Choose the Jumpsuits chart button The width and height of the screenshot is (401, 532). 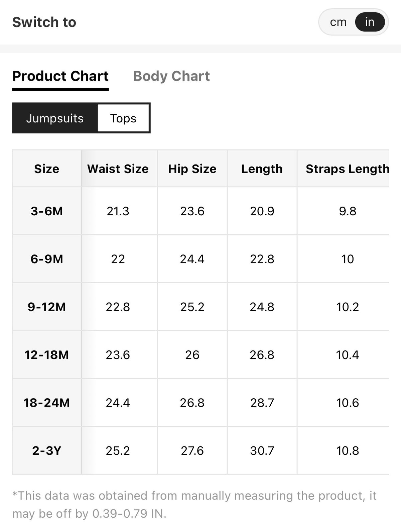pos(55,118)
